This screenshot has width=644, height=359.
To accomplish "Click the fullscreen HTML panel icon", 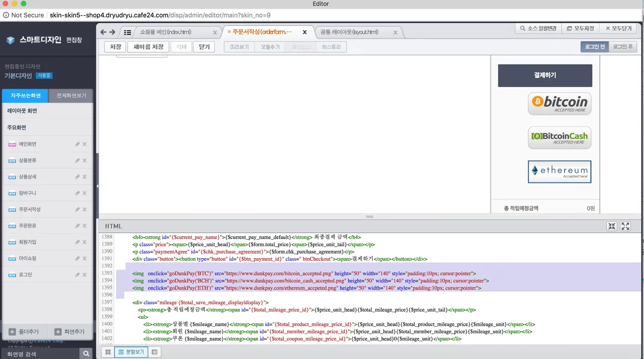I will click(x=625, y=226).
